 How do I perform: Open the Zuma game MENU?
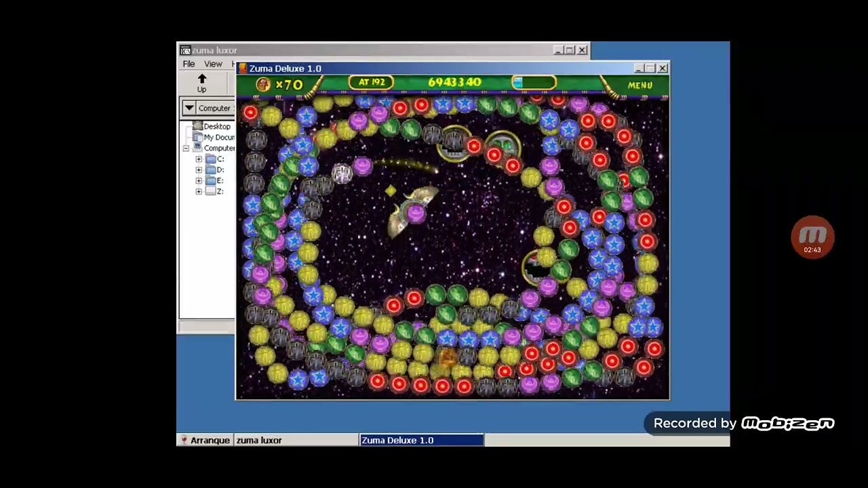coord(639,85)
